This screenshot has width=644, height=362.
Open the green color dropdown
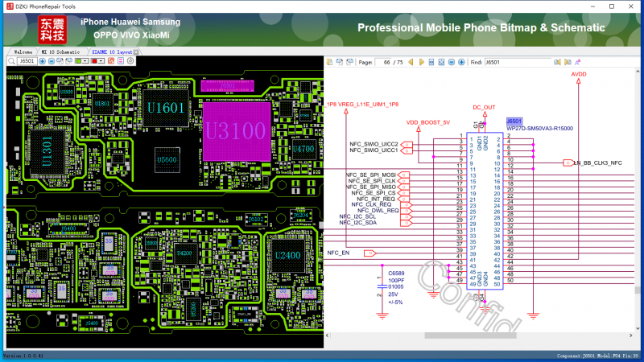point(85,61)
